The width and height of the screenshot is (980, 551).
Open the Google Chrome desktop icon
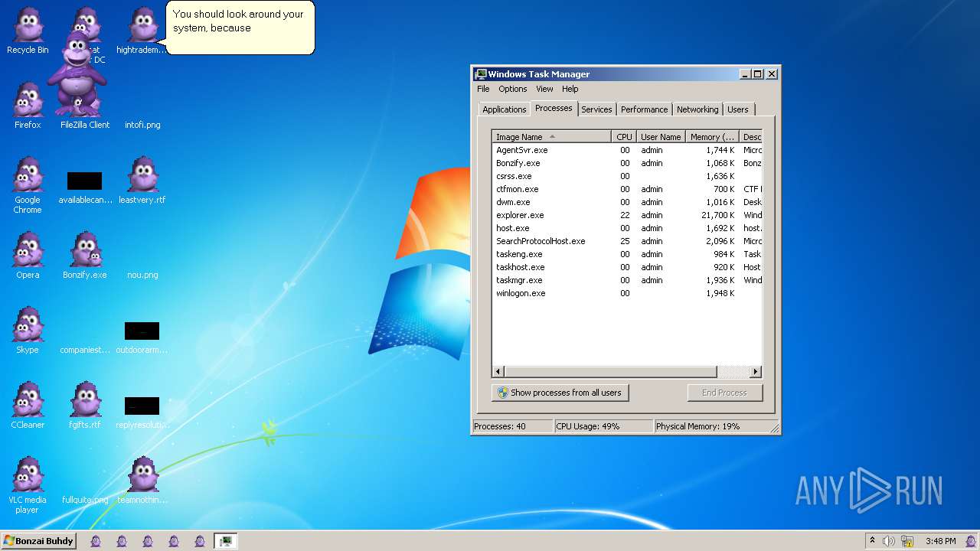[28, 185]
